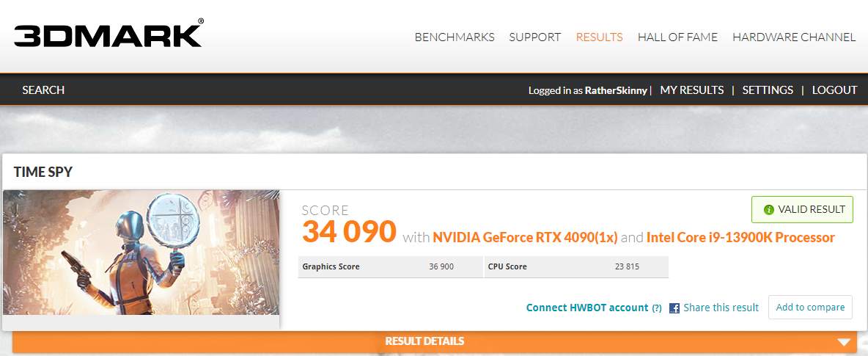Open My Results

692,90
